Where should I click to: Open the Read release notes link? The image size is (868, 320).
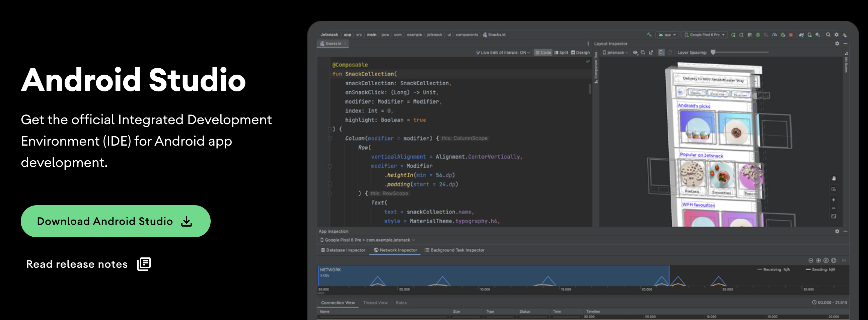coord(88,264)
